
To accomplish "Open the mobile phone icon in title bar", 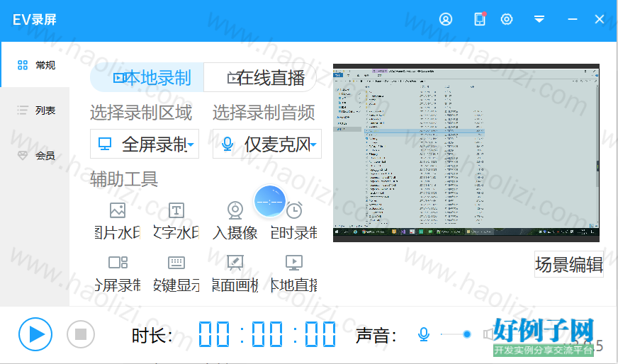I will click(480, 19).
